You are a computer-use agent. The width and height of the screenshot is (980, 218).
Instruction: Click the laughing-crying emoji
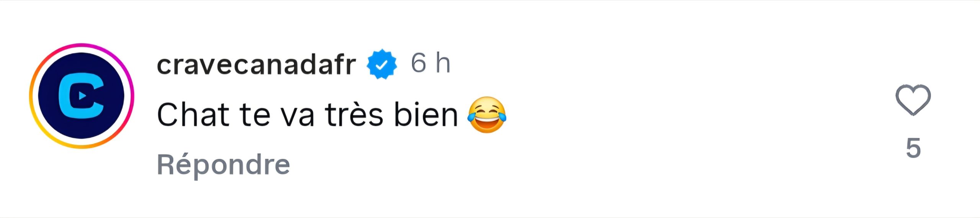(487, 115)
